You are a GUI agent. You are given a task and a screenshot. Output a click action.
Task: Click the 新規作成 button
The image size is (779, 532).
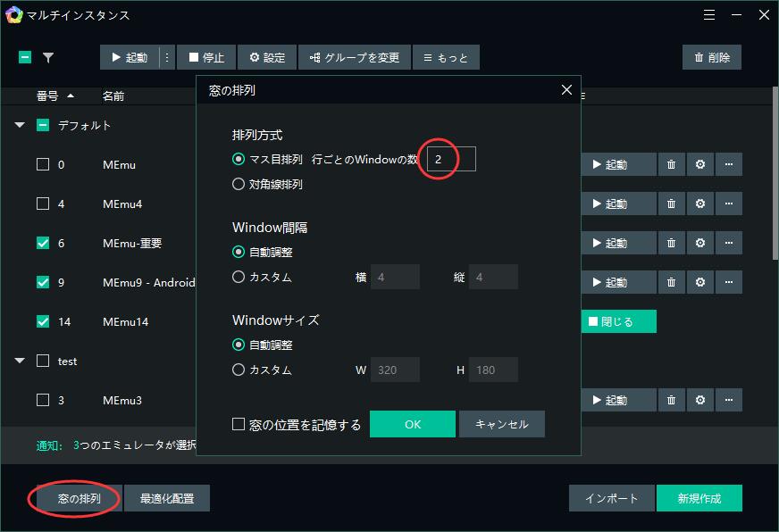699,498
